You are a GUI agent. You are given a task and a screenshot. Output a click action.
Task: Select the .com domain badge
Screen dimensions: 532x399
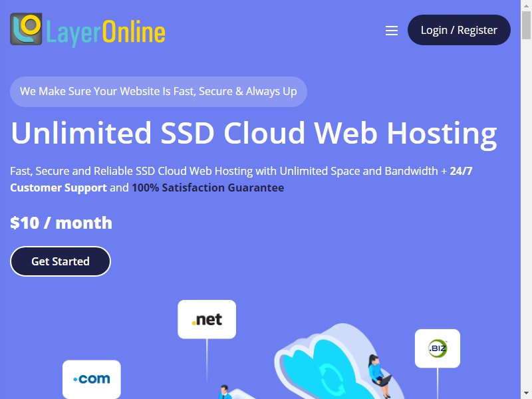click(92, 379)
